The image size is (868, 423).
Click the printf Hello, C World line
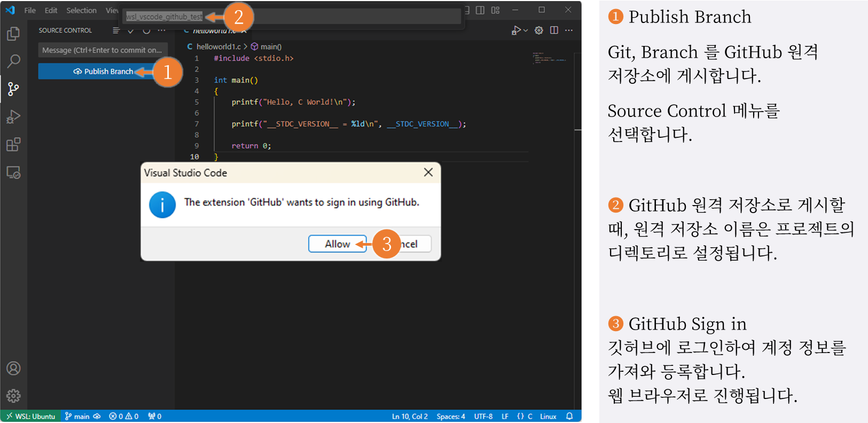click(293, 102)
